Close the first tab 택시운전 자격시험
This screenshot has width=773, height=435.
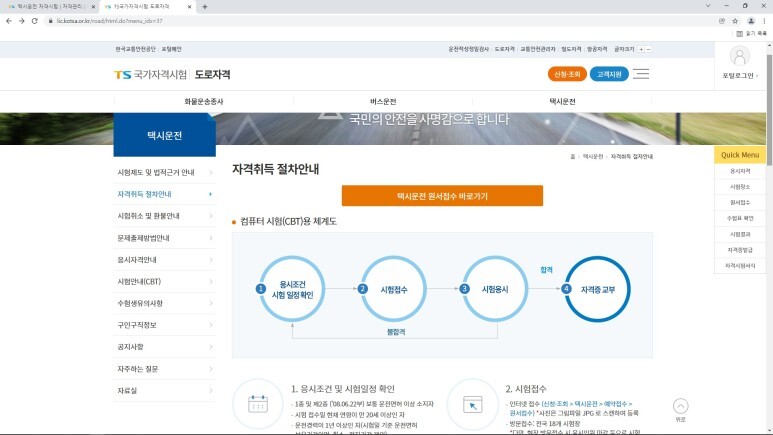[x=93, y=7]
